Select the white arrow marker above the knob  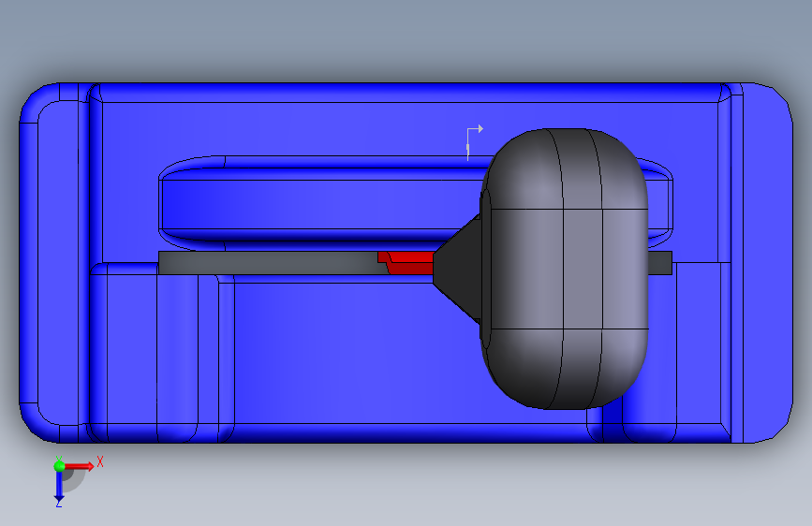[x=474, y=142]
